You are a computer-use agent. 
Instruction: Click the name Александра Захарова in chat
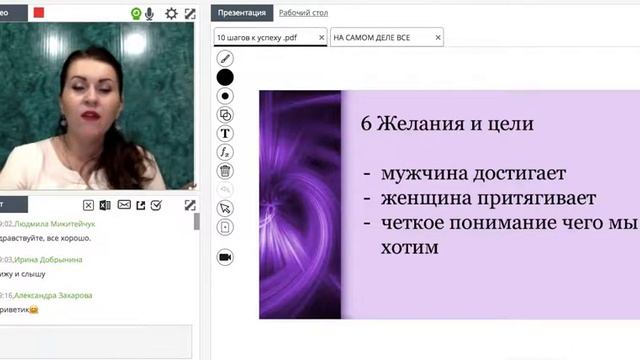click(x=53, y=295)
